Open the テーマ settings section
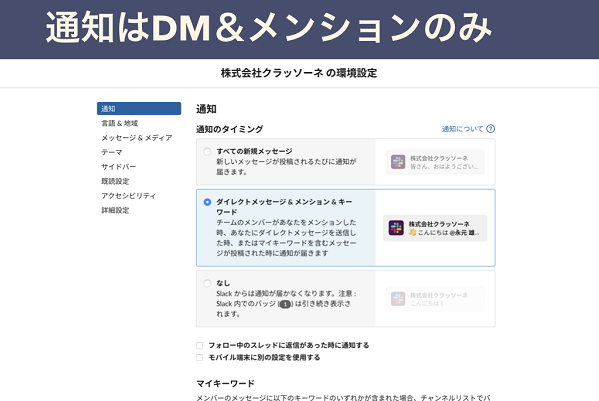 (x=112, y=152)
